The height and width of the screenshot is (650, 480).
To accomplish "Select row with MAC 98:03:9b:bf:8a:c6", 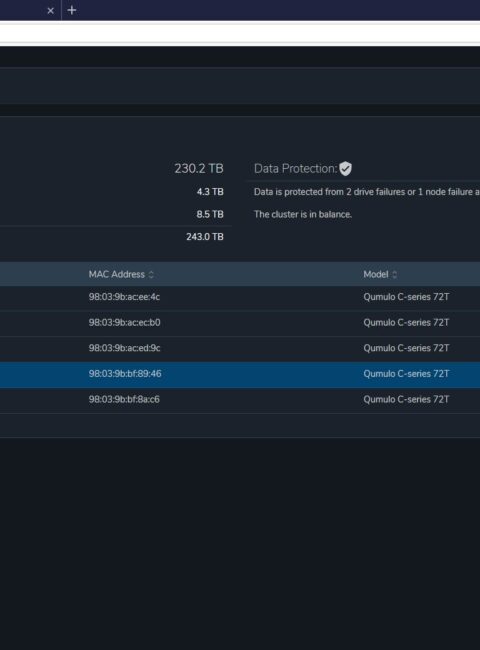I will [x=240, y=400].
